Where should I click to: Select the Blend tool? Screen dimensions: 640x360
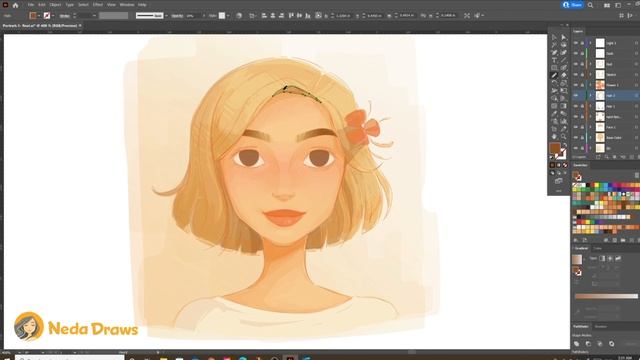point(564,113)
